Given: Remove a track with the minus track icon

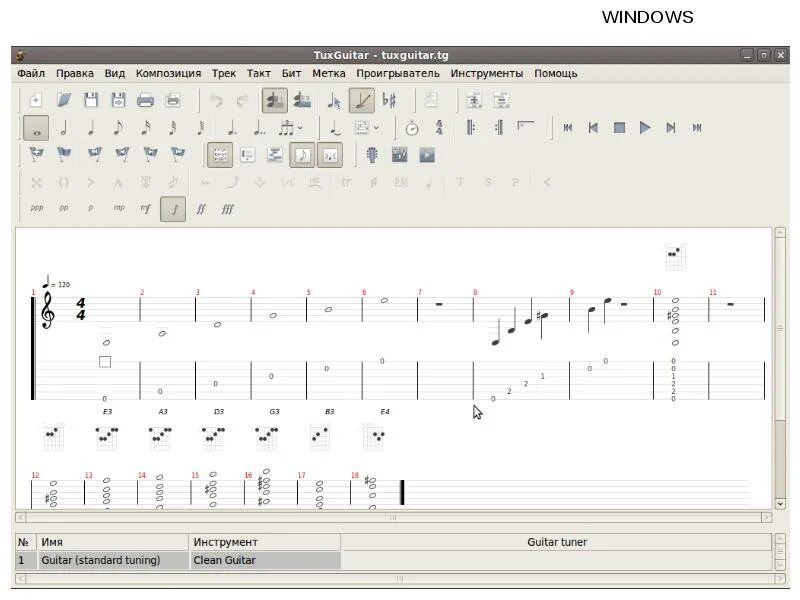Looking at the screenshot, I should coord(501,100).
